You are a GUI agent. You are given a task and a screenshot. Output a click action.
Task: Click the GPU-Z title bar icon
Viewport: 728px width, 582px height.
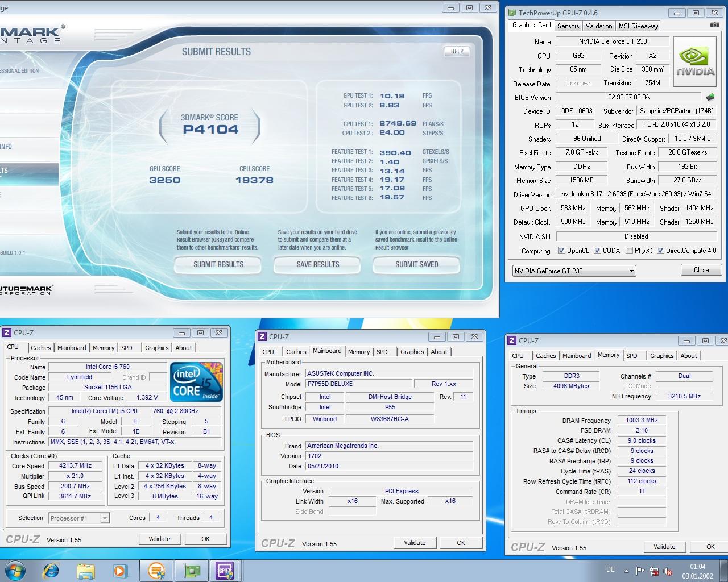(512, 13)
